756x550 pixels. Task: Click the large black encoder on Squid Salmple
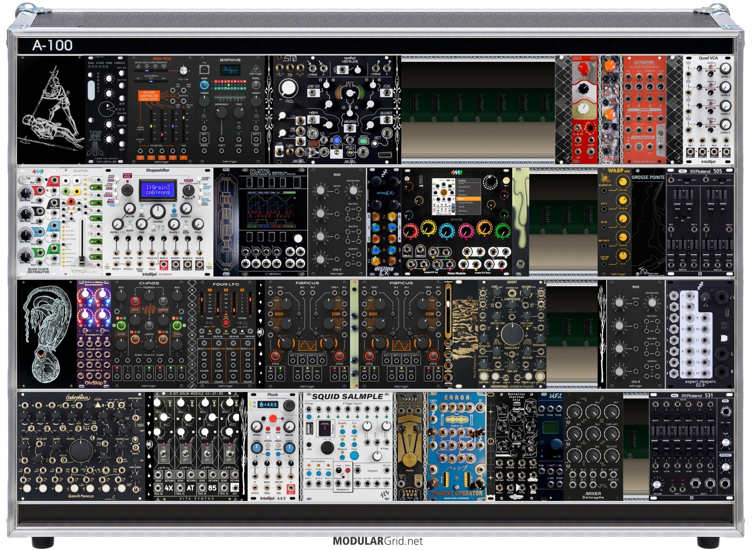point(327,447)
